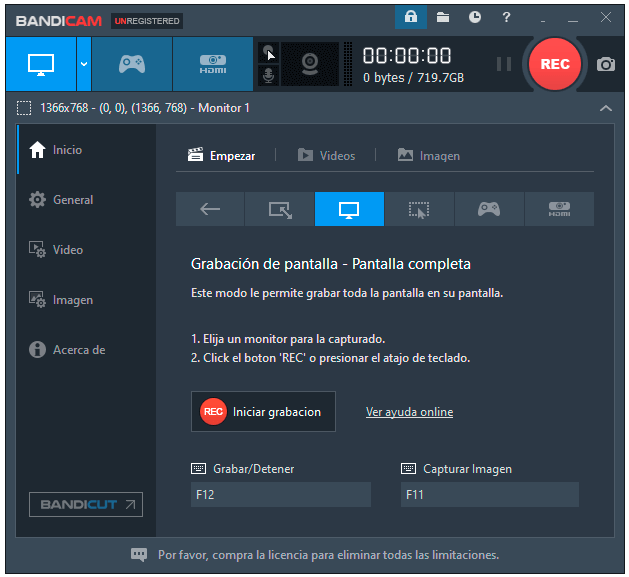Viewport: 629px width, 577px height.
Task: Click the lock icon in title bar
Action: click(x=410, y=17)
